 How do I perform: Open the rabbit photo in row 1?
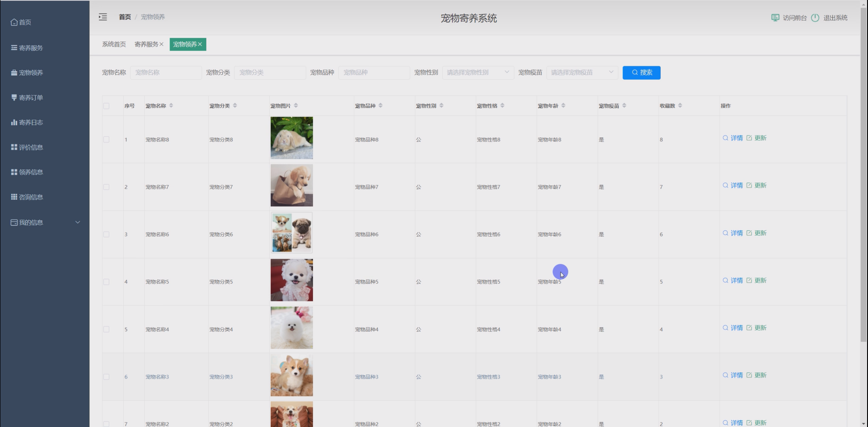(x=292, y=138)
